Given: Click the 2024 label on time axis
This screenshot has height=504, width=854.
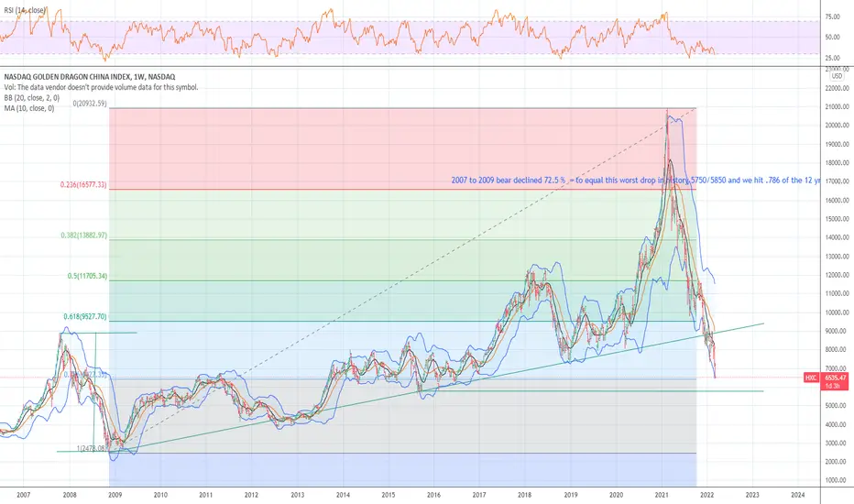Looking at the screenshot, I should [x=798, y=495].
